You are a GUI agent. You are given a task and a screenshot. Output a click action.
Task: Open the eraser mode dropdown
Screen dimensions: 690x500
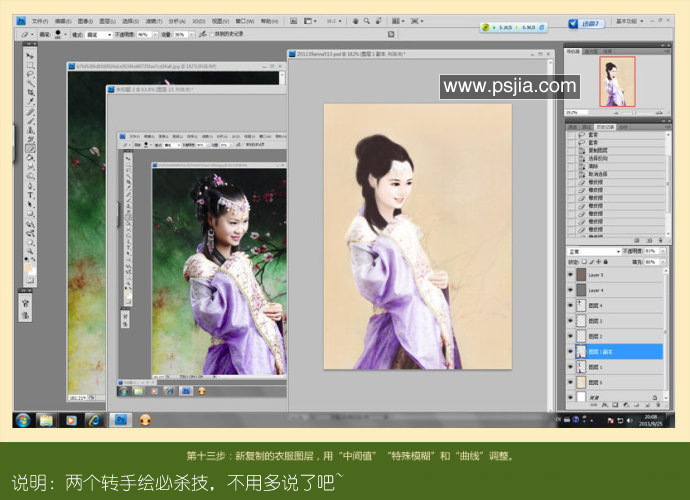[98, 34]
